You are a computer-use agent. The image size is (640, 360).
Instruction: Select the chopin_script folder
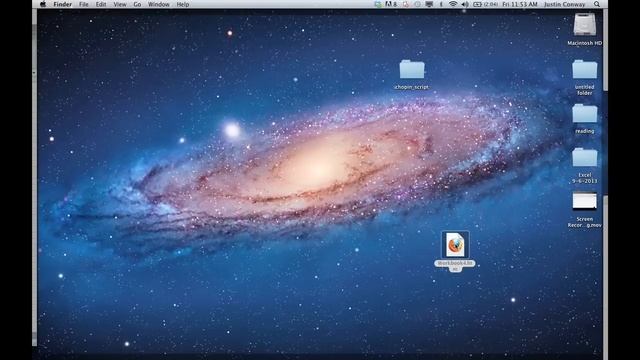(411, 69)
